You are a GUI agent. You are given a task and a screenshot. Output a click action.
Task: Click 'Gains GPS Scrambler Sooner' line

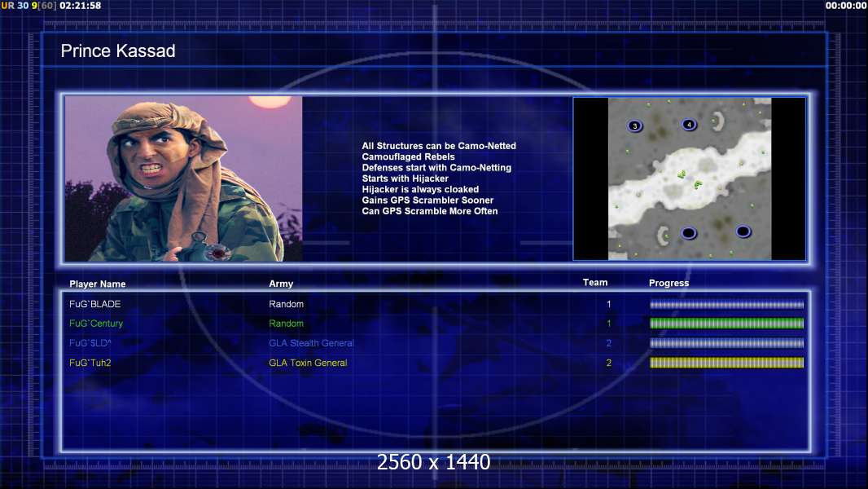click(428, 200)
